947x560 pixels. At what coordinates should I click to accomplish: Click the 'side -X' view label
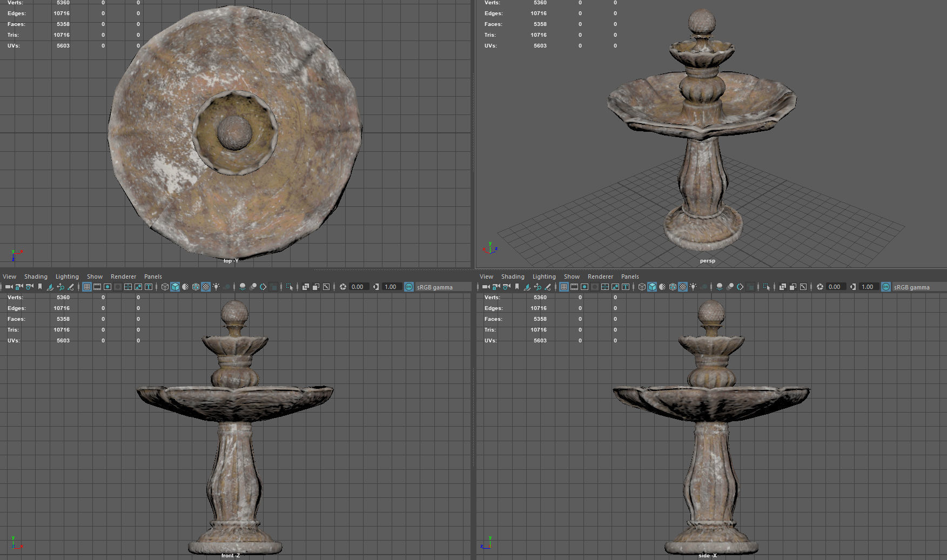tap(707, 556)
